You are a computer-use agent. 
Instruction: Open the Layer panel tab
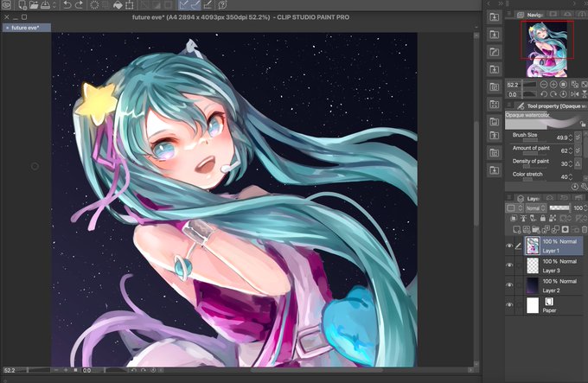click(x=527, y=198)
